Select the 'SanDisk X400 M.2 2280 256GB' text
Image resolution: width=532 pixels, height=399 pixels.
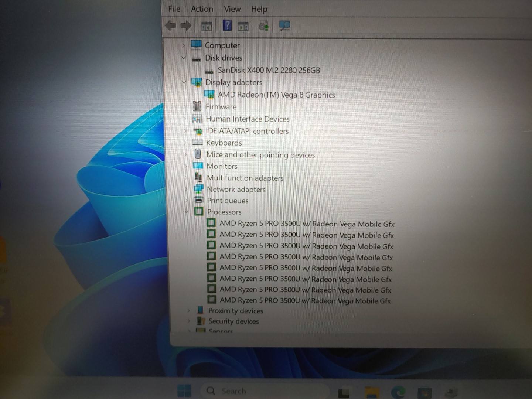pos(269,70)
